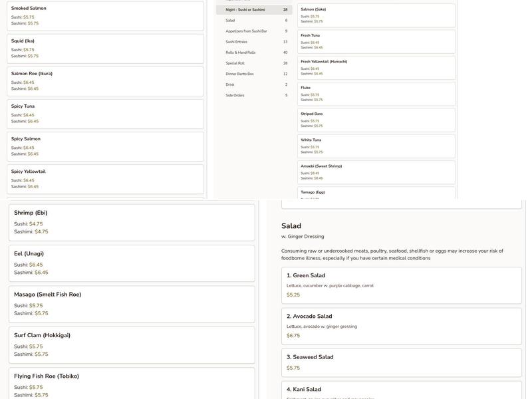Choose Dinner Bento Box category

(x=254, y=74)
